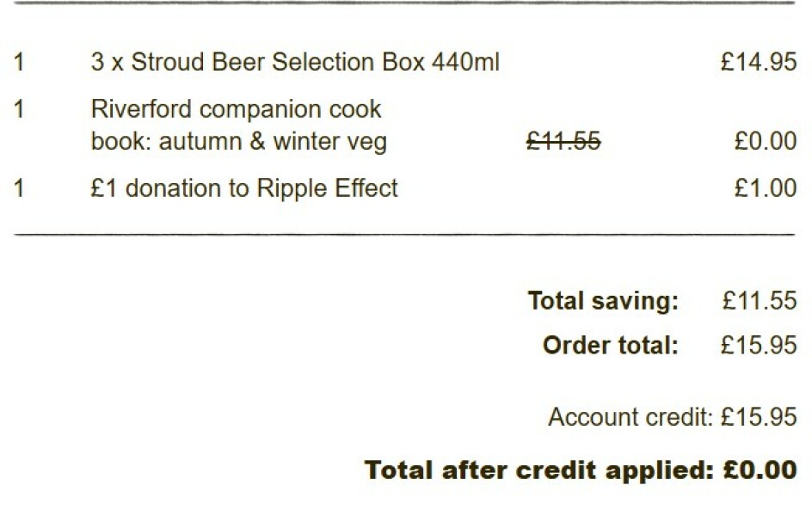Click the divider line above the beer row
The height and width of the screenshot is (516, 812).
point(404,3)
